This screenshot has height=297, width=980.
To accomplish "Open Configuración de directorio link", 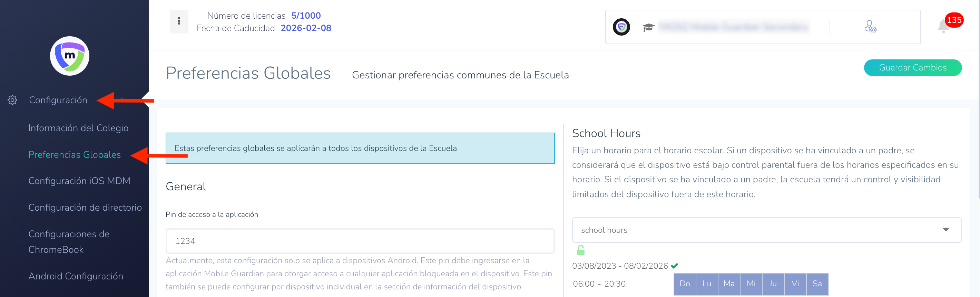I will (x=85, y=208).
